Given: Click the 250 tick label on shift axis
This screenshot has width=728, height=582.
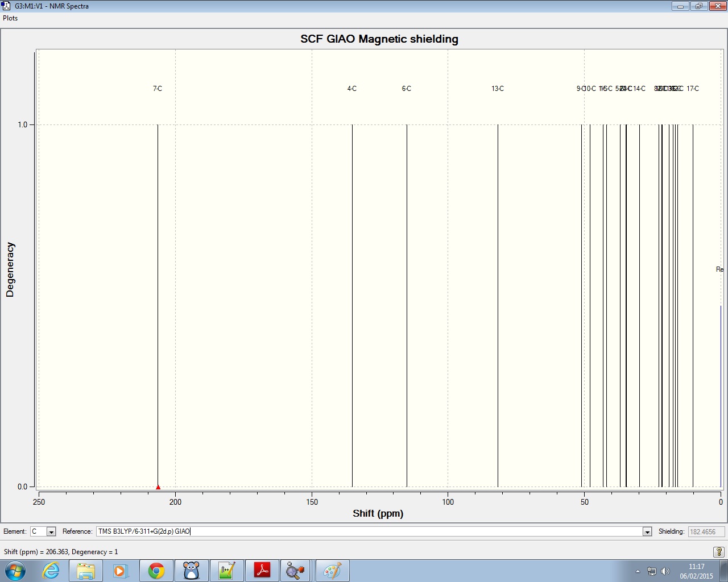Looking at the screenshot, I should [x=39, y=502].
